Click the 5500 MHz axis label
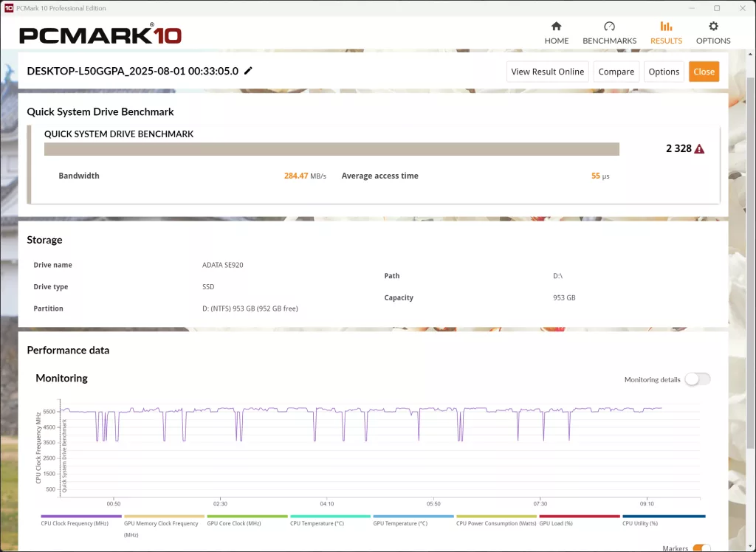756x552 pixels. (x=49, y=412)
